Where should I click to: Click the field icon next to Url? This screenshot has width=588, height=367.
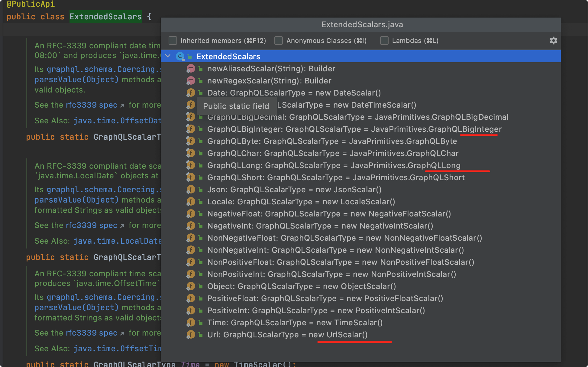(191, 335)
